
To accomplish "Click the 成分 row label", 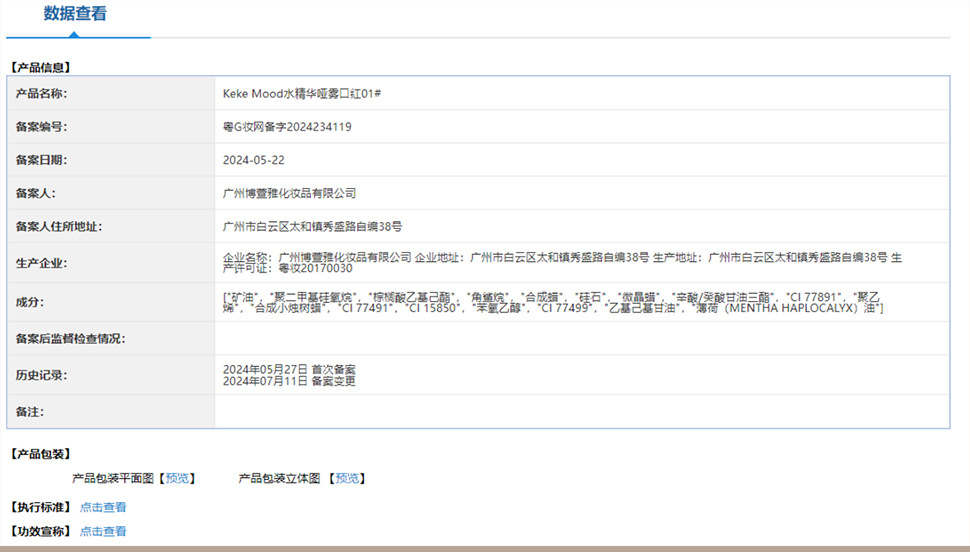I will point(30,303).
